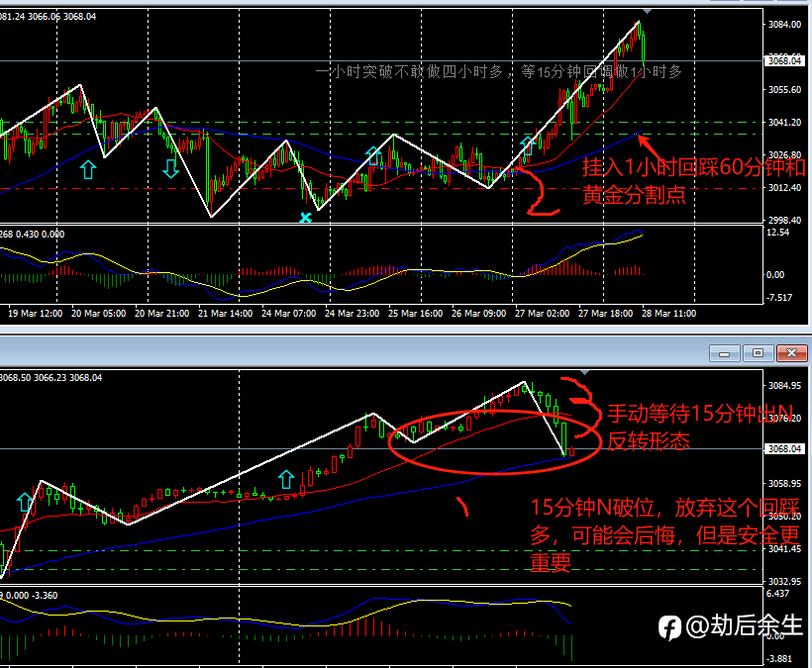Screen dimensions: 812x668
Task: Click the 3058.95 value on lower chart axis
Action: (x=784, y=483)
